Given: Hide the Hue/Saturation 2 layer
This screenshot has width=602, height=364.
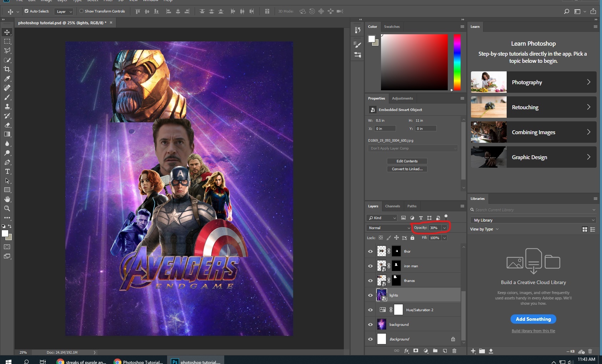Looking at the screenshot, I should click(x=370, y=310).
